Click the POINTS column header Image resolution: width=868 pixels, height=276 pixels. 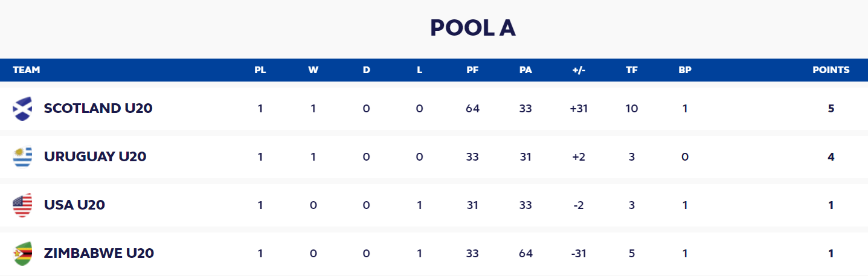(831, 70)
